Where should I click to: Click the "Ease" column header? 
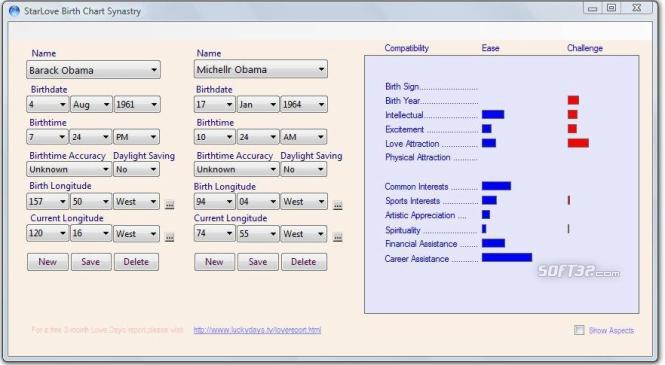(x=490, y=48)
